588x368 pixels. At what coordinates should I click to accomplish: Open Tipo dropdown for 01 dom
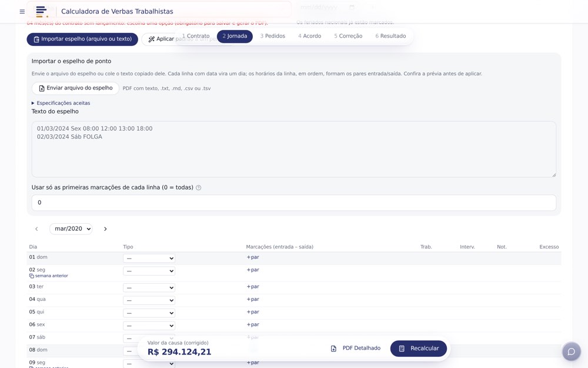(149, 258)
